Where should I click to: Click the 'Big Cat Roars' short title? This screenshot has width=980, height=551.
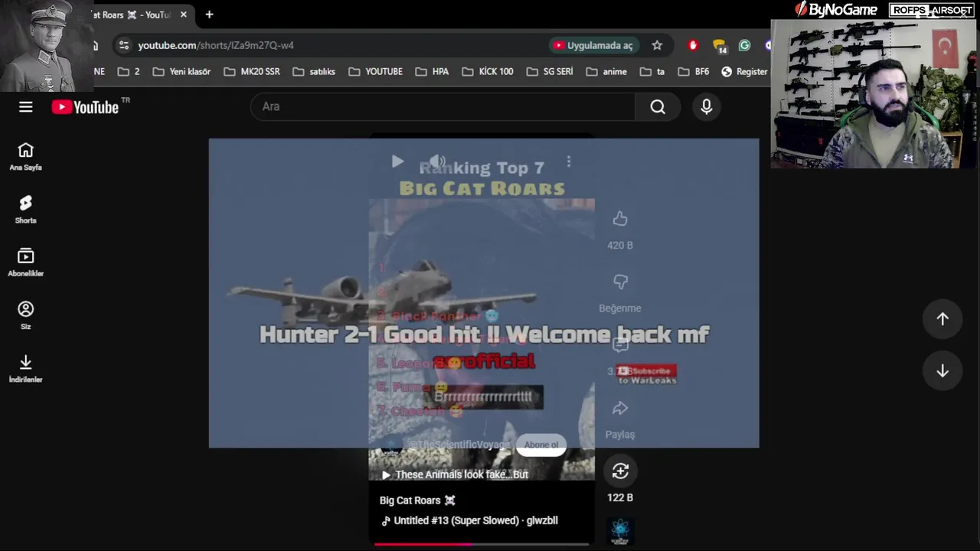tap(417, 500)
